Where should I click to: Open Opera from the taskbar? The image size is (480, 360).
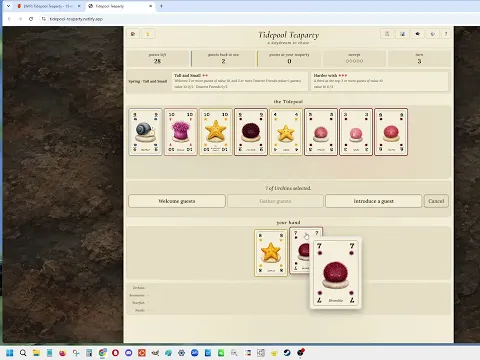pos(115,353)
